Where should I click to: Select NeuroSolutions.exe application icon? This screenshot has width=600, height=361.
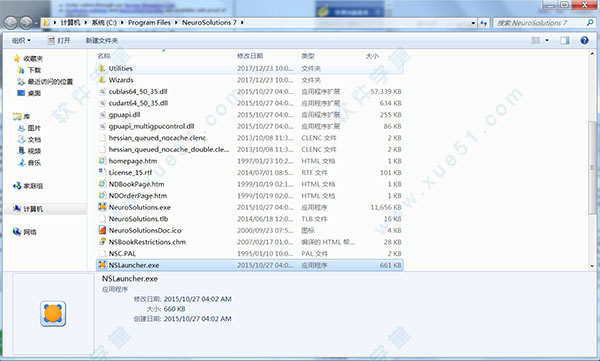(x=102, y=207)
